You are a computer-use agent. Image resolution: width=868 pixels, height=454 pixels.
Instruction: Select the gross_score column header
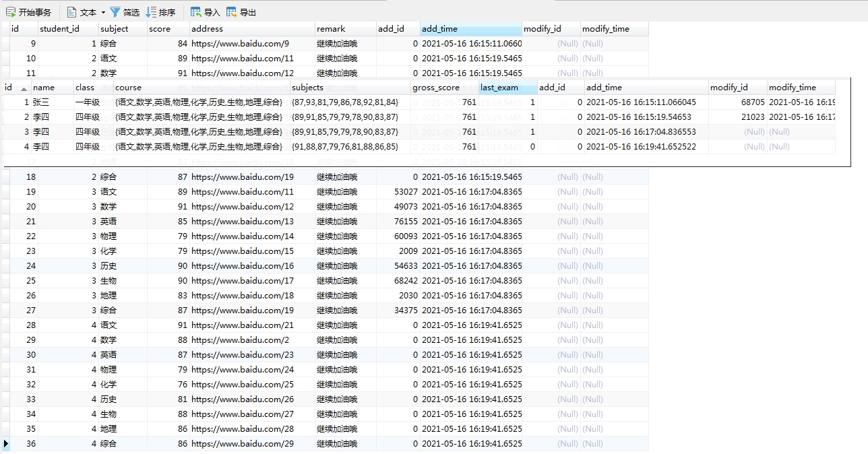(445, 88)
